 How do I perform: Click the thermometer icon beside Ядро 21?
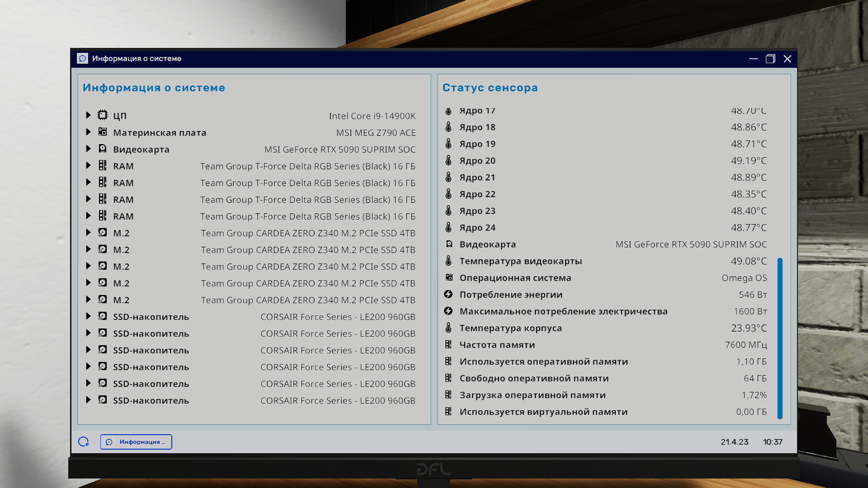(x=448, y=177)
